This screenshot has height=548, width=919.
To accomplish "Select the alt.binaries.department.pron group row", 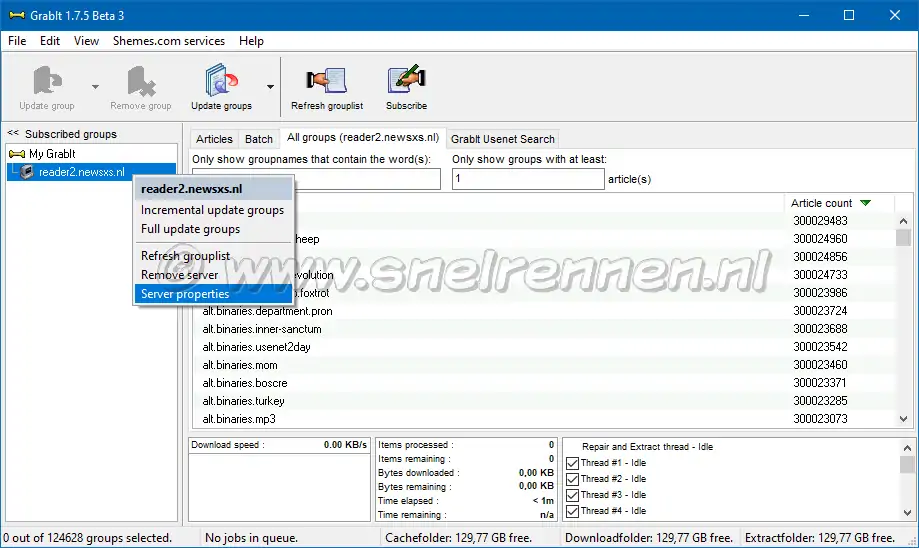I will pyautogui.click(x=544, y=311).
